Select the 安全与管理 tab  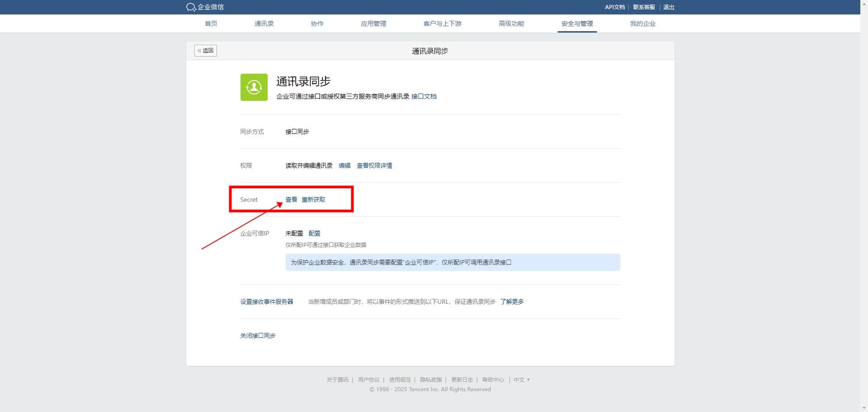577,24
